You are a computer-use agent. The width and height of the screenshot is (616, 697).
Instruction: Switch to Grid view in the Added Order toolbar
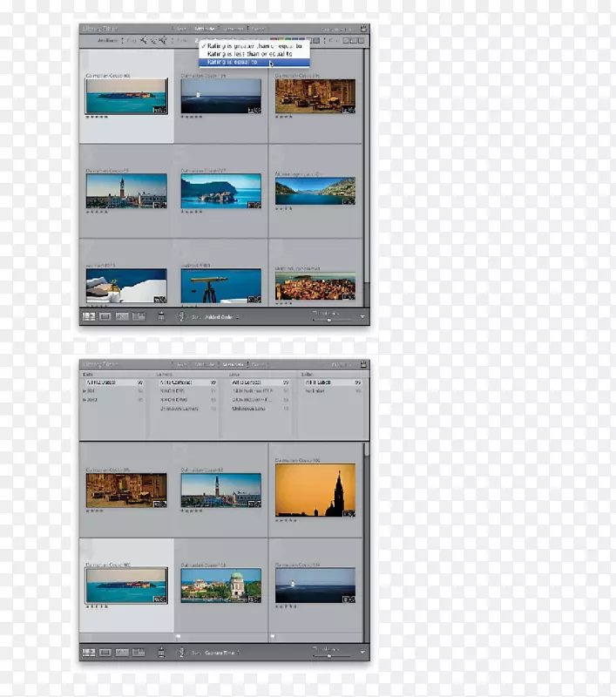point(89,318)
